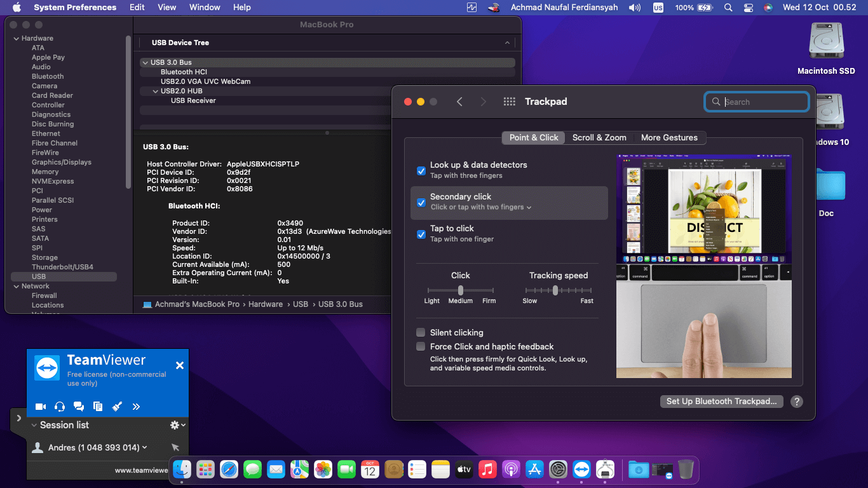This screenshot has height=488, width=868.
Task: Select USB Receiver in device tree
Action: point(193,100)
